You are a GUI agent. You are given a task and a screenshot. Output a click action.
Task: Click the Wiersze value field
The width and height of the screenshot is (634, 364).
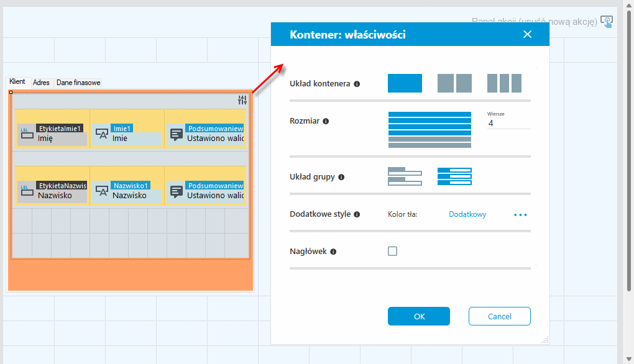(x=508, y=123)
